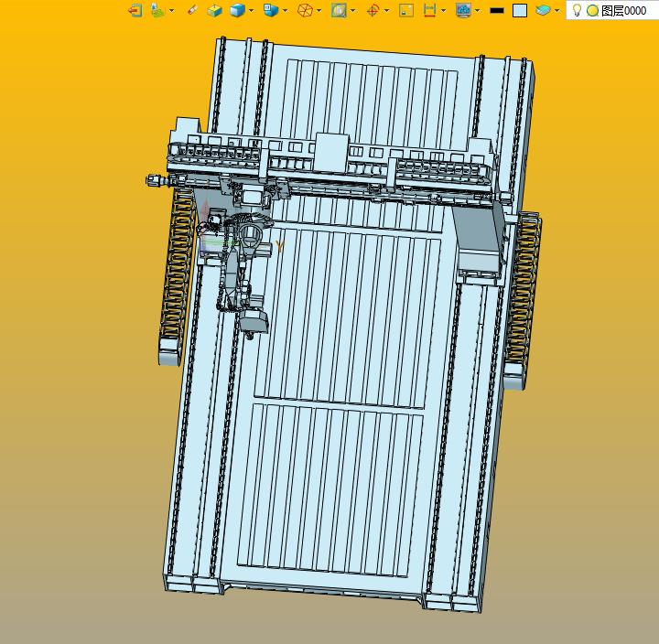The width and height of the screenshot is (659, 644).
Task: Click the yellow circle layer status icon
Action: (x=592, y=11)
